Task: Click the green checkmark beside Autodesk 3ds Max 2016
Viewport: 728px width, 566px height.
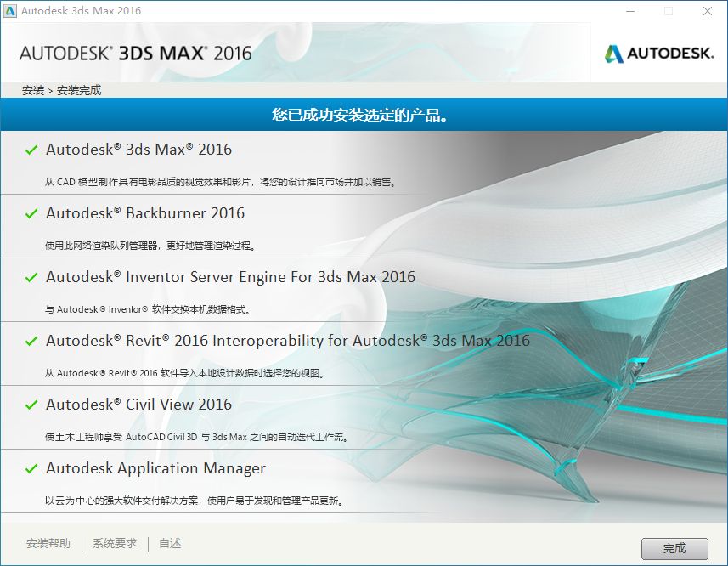Action: 31,150
